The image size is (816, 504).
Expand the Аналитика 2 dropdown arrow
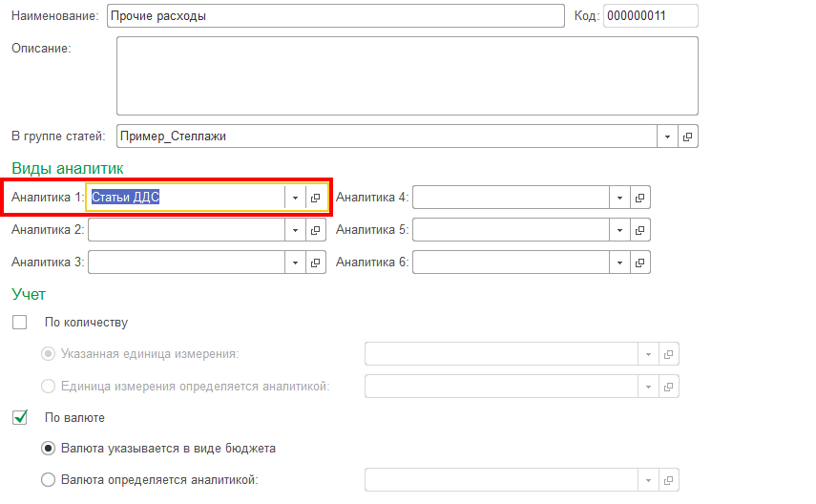pos(295,230)
